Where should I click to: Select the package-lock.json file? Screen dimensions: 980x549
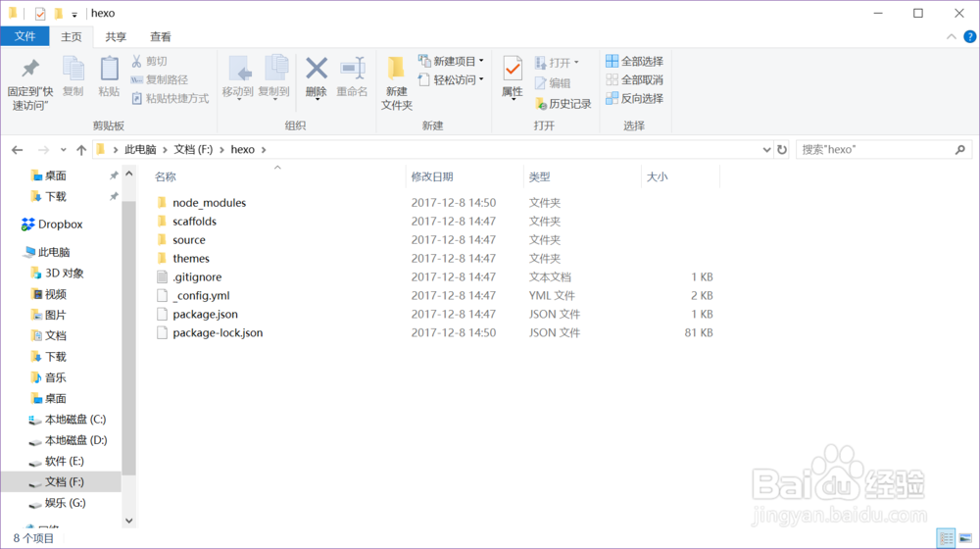click(x=218, y=332)
